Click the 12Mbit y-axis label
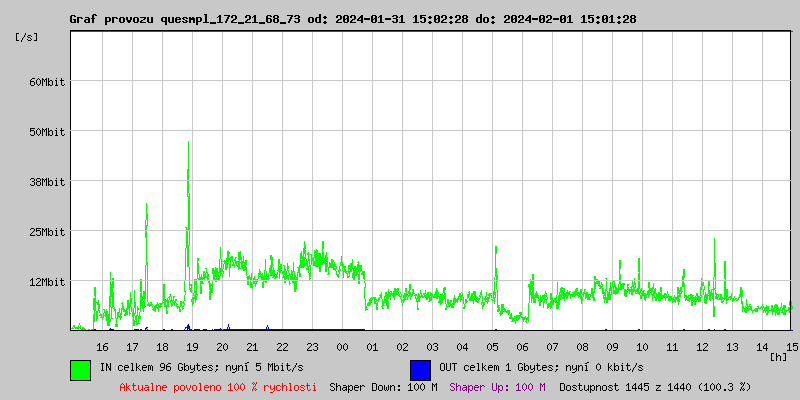 (x=47, y=281)
